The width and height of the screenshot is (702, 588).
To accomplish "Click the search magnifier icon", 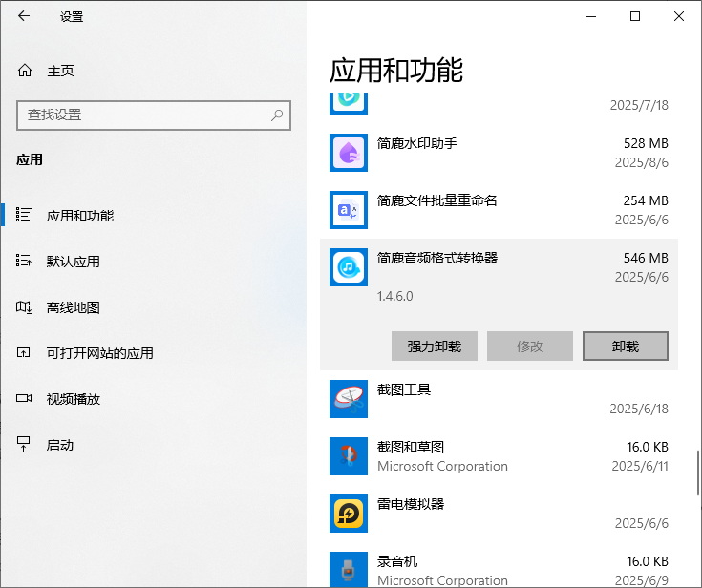I will [x=277, y=115].
